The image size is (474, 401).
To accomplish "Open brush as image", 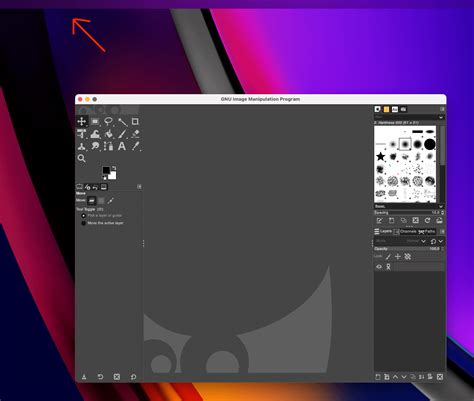I will (x=439, y=220).
